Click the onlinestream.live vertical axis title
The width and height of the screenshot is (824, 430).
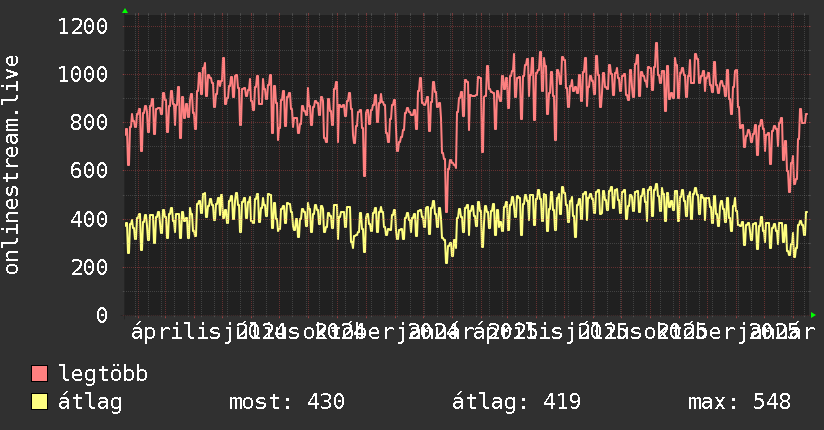[x=11, y=165]
